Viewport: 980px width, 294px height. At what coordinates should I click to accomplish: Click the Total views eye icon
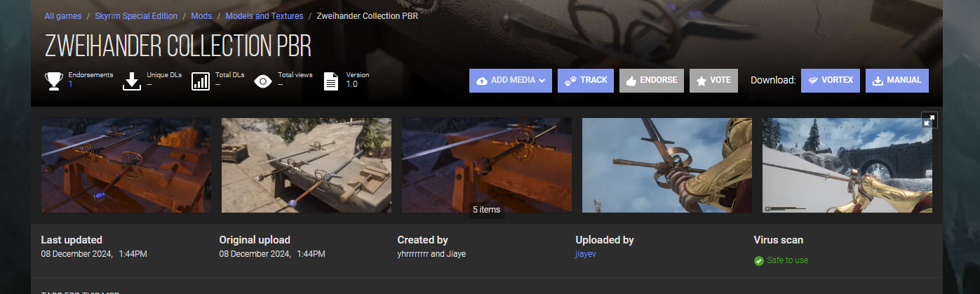click(263, 81)
